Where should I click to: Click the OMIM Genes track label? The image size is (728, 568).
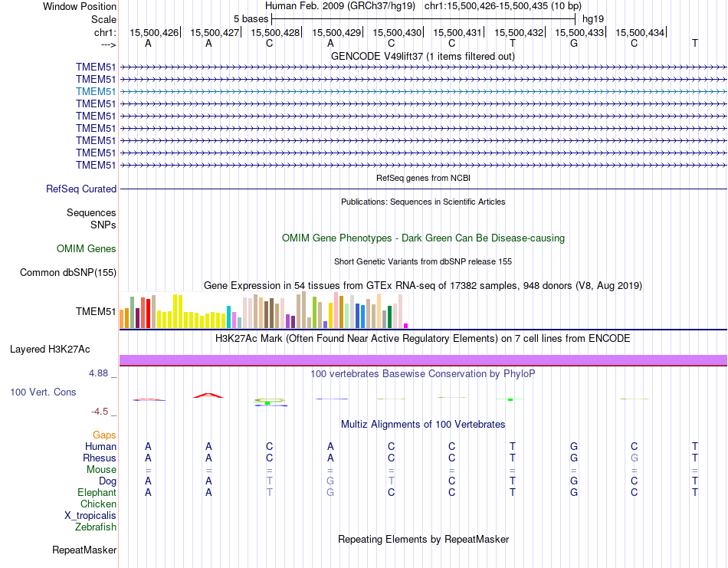tap(87, 249)
